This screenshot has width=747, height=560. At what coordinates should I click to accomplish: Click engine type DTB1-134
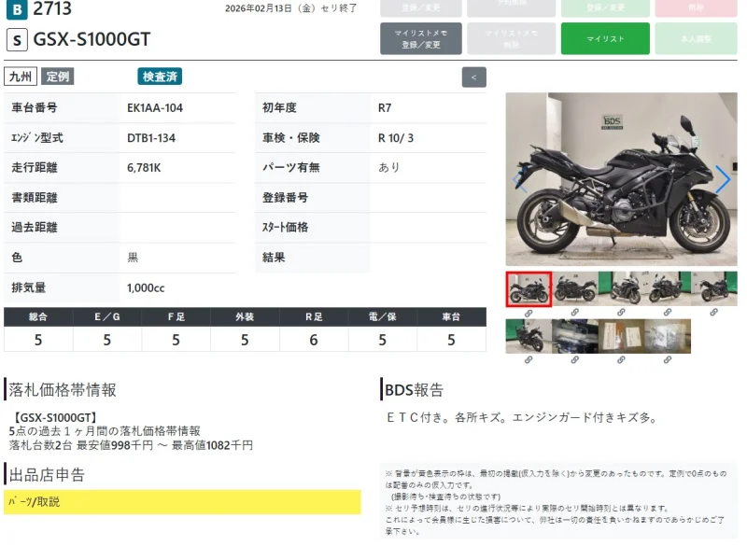[151, 138]
